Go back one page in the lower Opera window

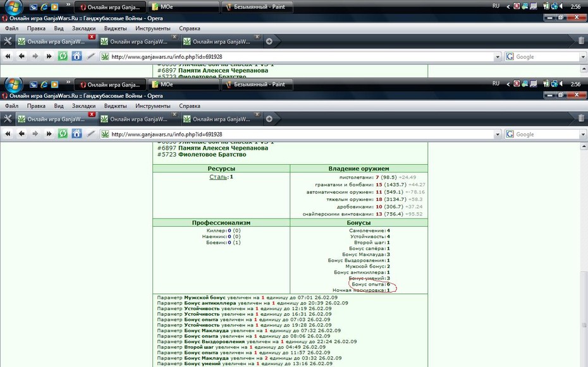[21, 134]
